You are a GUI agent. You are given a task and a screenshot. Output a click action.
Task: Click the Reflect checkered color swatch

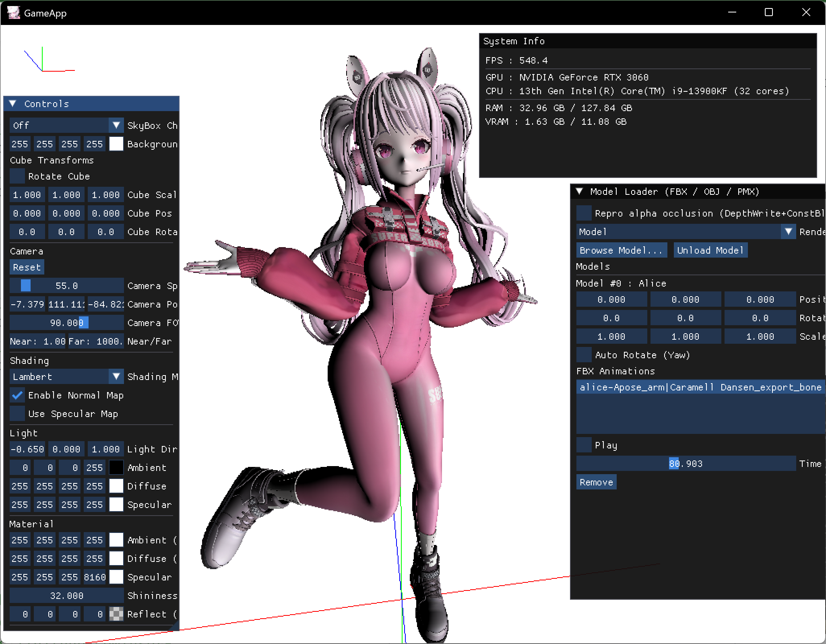point(116,614)
